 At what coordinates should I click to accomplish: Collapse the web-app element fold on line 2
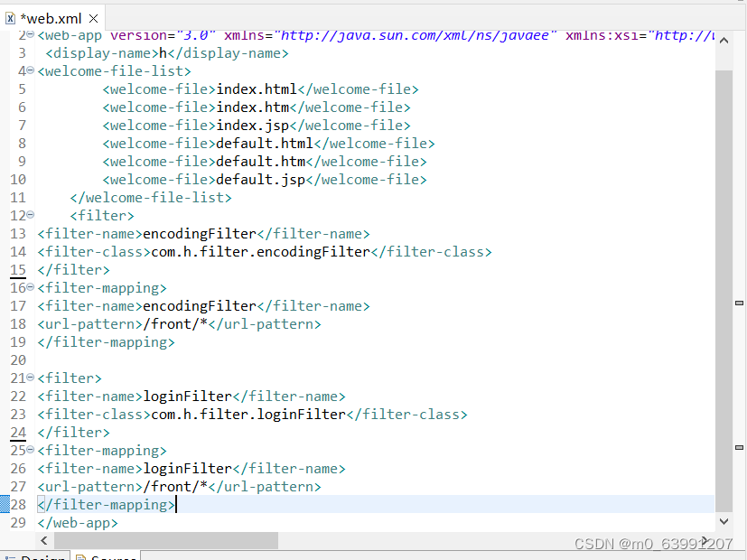pos(30,34)
